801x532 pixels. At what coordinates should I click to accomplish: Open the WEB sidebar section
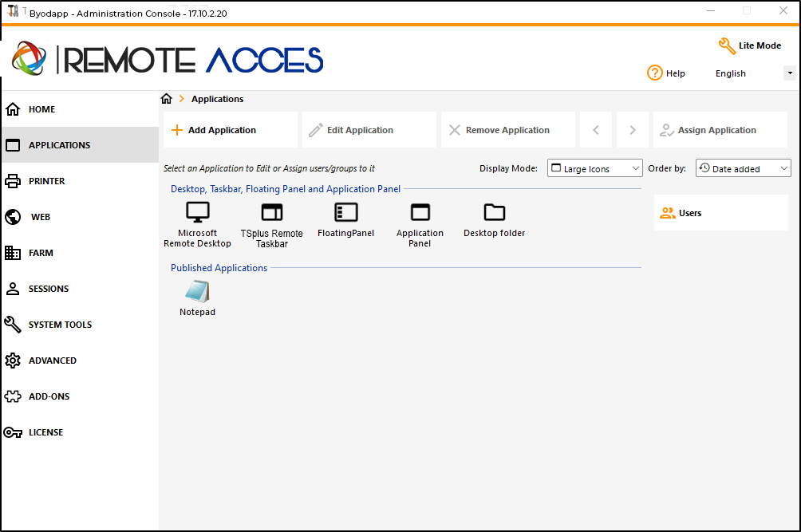click(81, 217)
